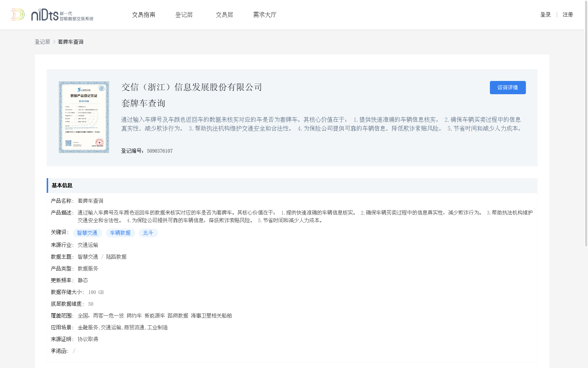Screen dimensions: 588x368
Task: Click the 产品描述 text in basic info
Action: (305, 216)
